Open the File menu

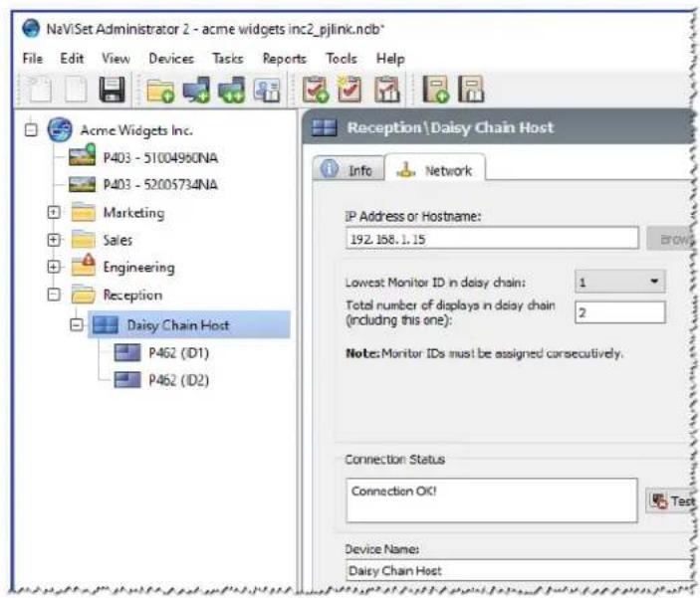(33, 59)
